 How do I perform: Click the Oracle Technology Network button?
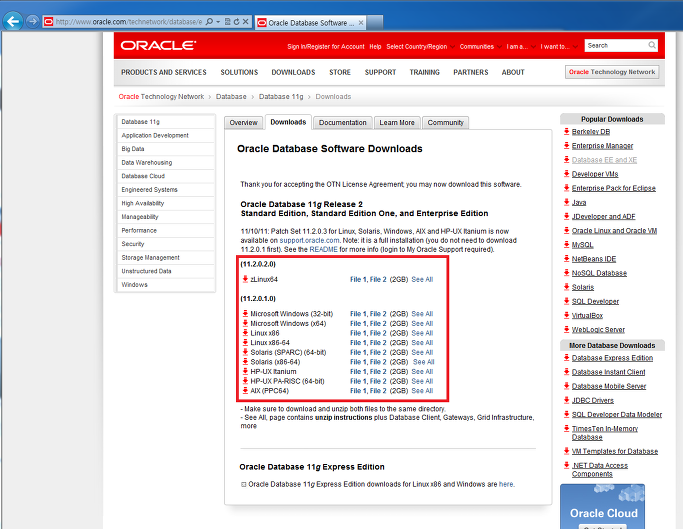[x=612, y=72]
